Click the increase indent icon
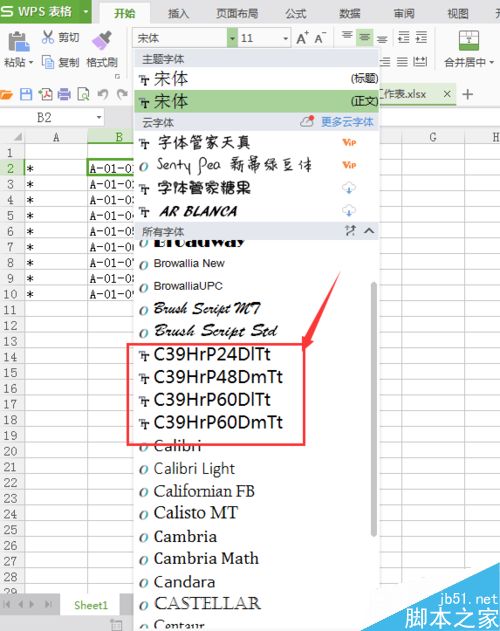500x631 pixels. point(421,37)
